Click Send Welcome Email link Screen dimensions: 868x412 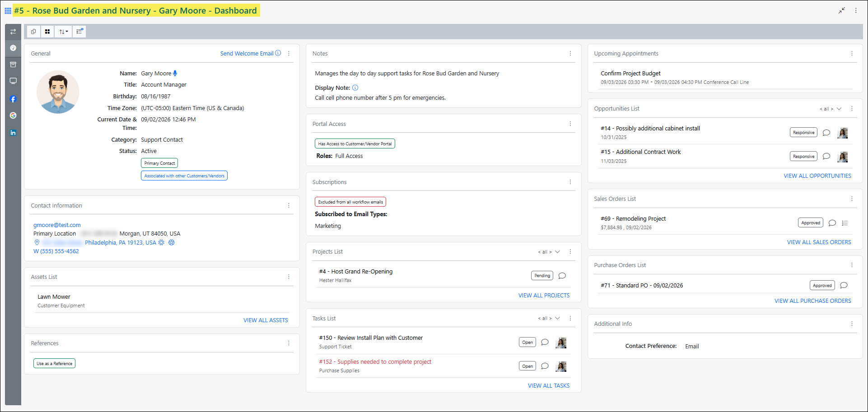[247, 53]
